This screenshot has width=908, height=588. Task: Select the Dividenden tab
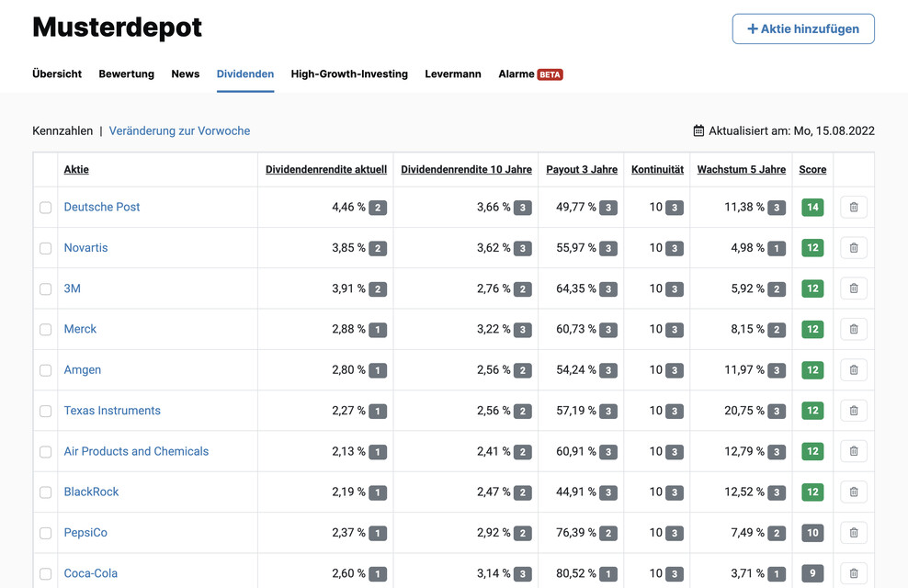tap(245, 74)
